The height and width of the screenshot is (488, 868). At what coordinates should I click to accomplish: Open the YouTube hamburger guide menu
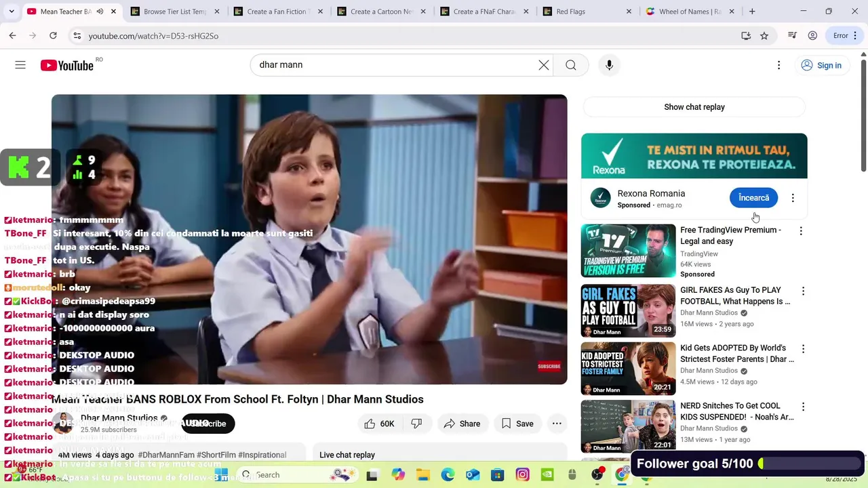(20, 65)
